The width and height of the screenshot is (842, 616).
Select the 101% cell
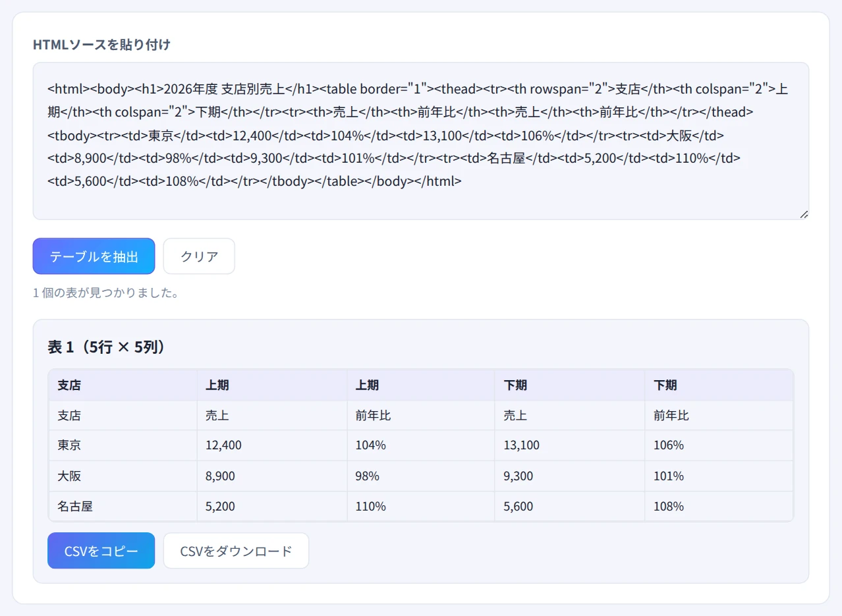coord(719,476)
